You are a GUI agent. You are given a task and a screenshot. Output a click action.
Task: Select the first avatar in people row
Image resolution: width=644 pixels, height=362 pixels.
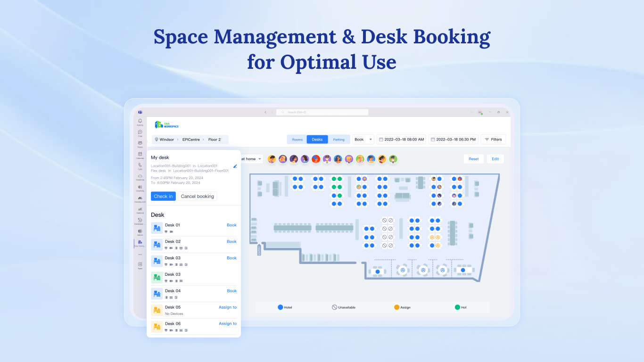[x=272, y=159]
